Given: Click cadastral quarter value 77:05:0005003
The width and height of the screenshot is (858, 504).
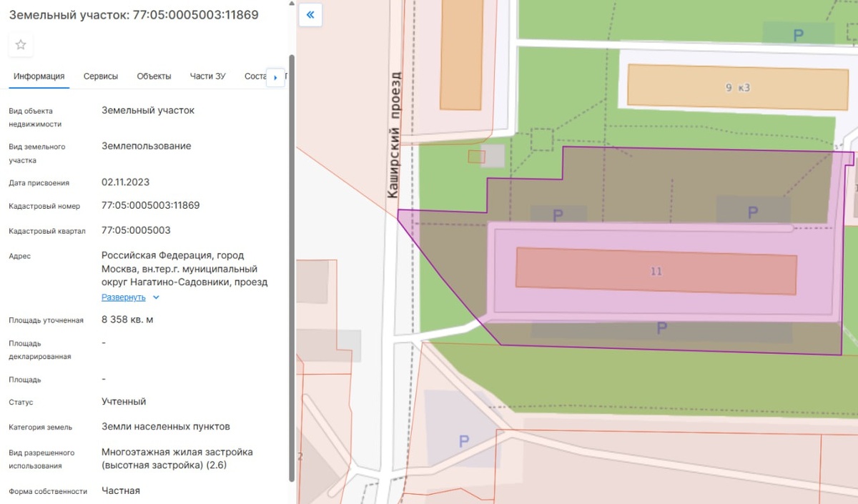Looking at the screenshot, I should [136, 230].
